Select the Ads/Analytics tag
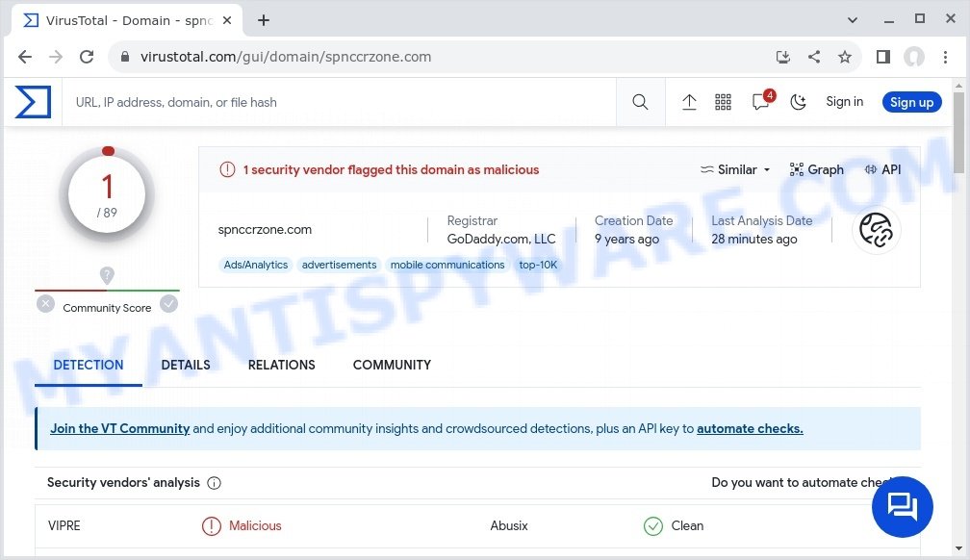970x560 pixels. click(x=256, y=265)
